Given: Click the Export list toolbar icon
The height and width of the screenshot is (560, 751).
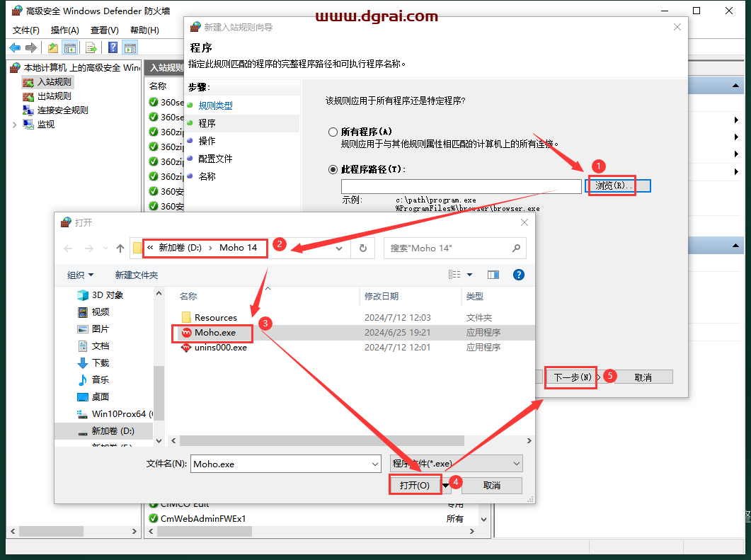Looking at the screenshot, I should 91,48.
